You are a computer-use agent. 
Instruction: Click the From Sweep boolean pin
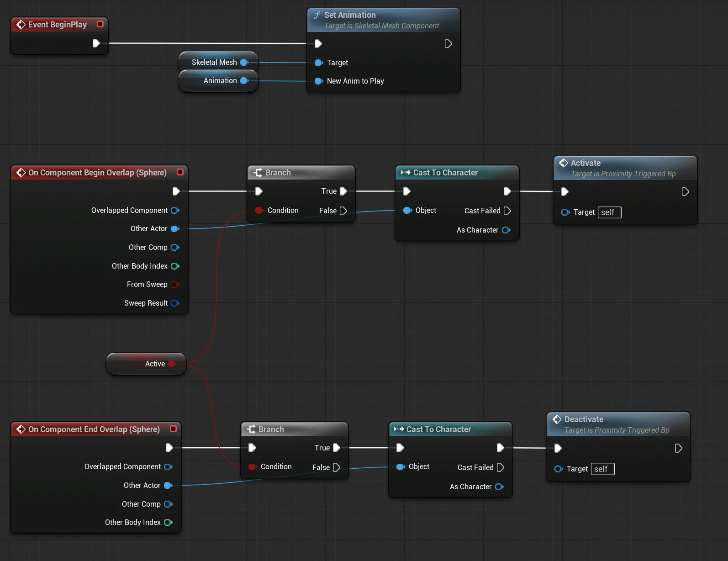[174, 285]
